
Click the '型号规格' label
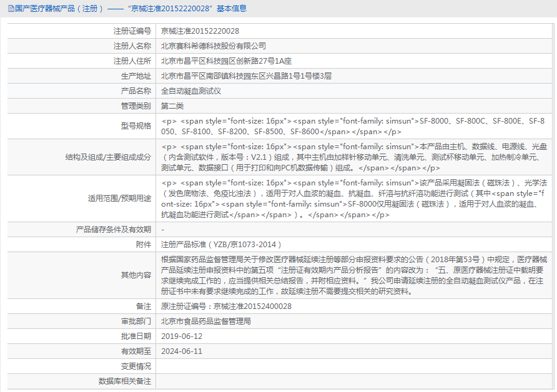pyautogui.click(x=136, y=126)
